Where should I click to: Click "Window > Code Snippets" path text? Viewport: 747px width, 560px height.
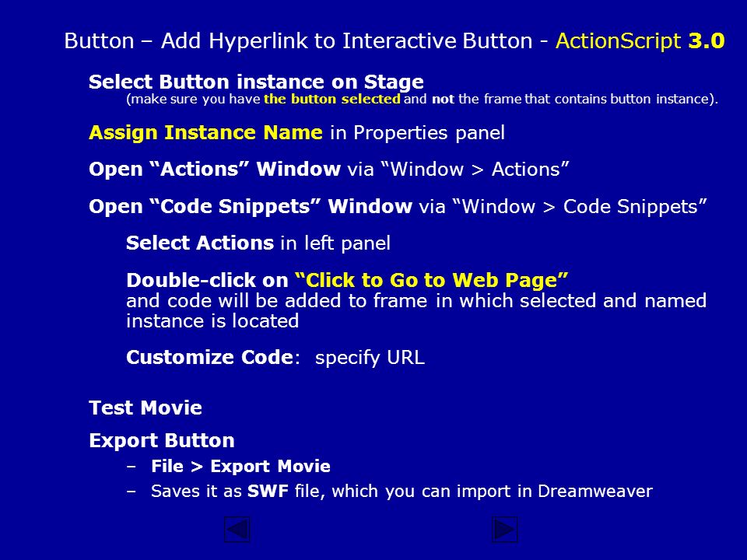point(579,207)
